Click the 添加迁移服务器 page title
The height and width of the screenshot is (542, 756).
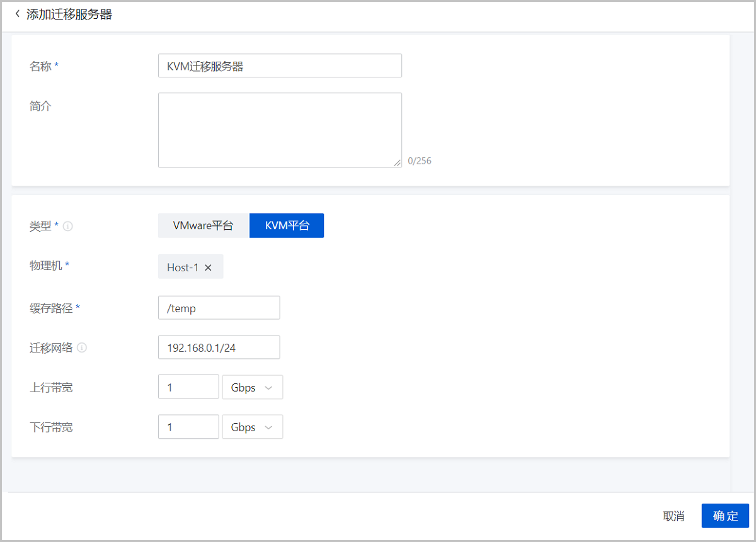pos(69,14)
